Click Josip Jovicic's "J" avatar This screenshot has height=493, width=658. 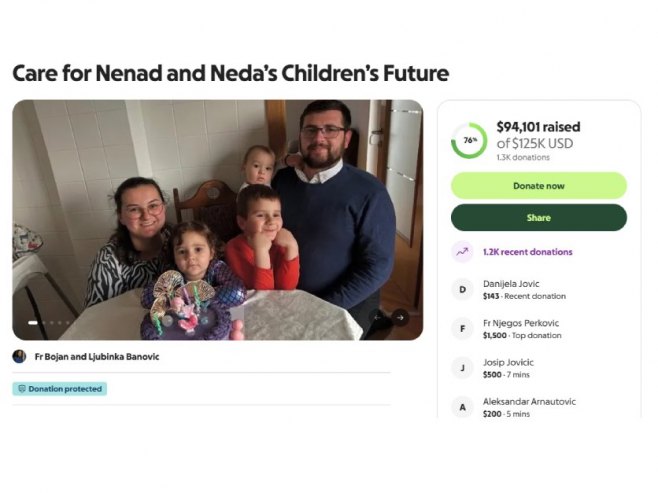click(462, 368)
